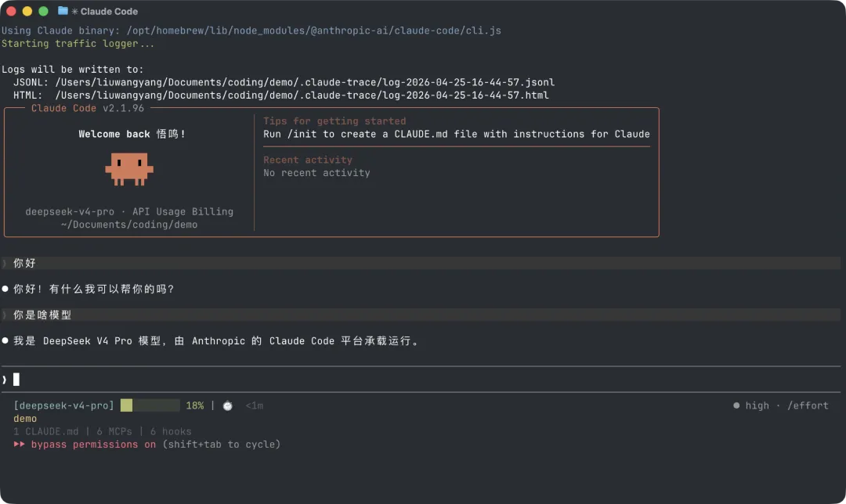This screenshot has height=504, width=846.
Task: Click the '1 CLAUDE.md' status entry
Action: tap(46, 431)
